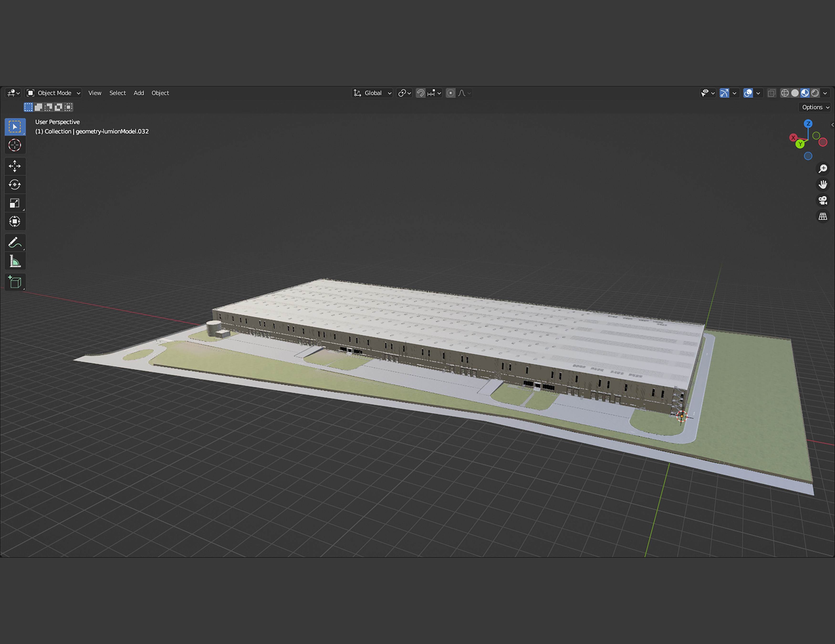Open the Options dropdown
This screenshot has width=835, height=644.
coord(815,107)
